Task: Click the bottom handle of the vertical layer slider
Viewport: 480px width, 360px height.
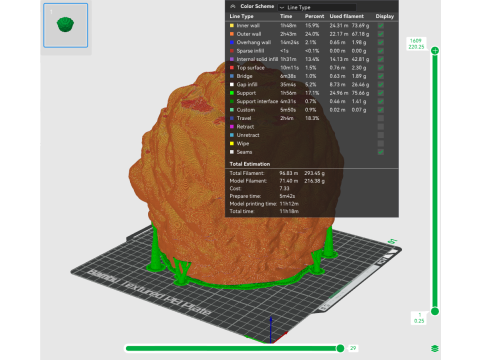Action: [x=435, y=311]
